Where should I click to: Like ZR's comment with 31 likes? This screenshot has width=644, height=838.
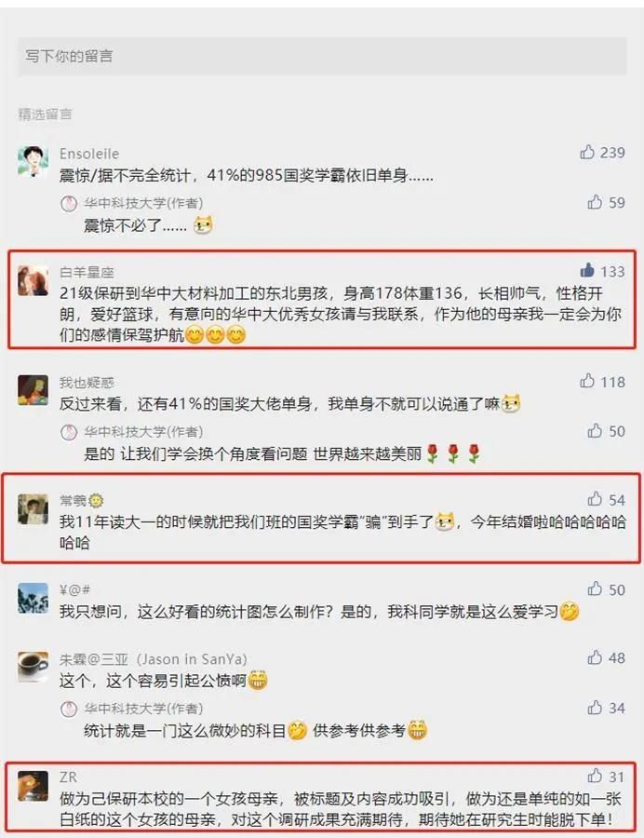(595, 776)
